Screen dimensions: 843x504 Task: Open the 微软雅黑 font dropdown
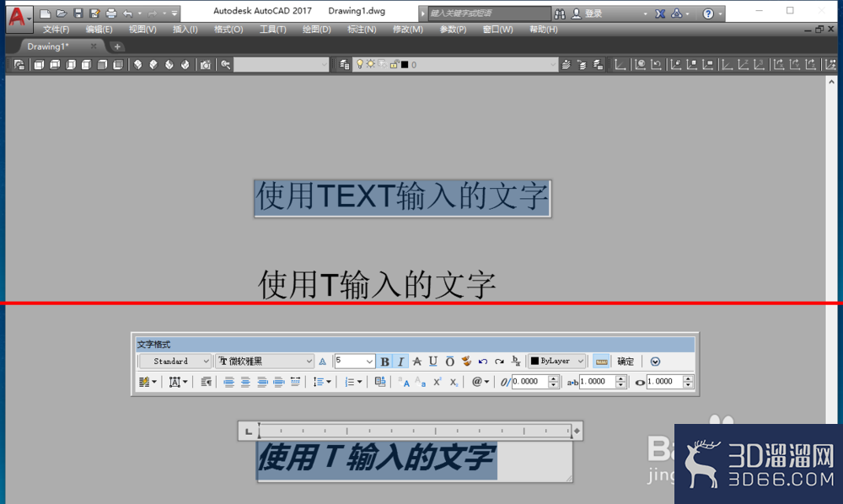pos(265,362)
